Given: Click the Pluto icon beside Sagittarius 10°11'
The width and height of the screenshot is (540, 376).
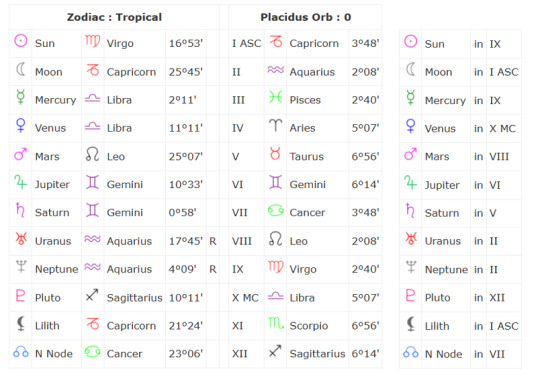Looking at the screenshot, I should tap(21, 295).
